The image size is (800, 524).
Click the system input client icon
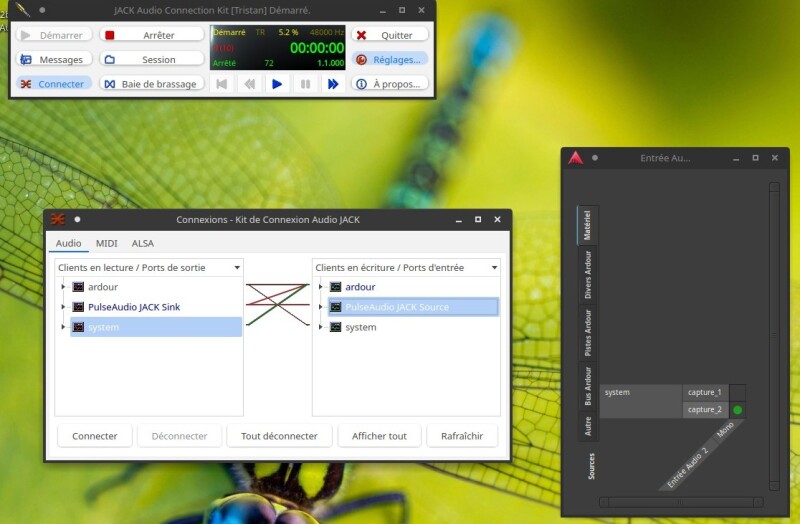pyautogui.click(x=335, y=327)
